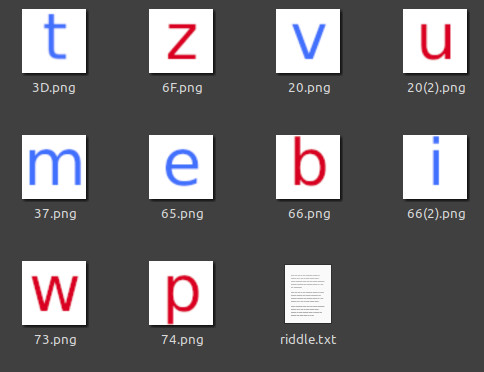Click the file name 20(2).png
The image size is (484, 372).
coord(436,88)
